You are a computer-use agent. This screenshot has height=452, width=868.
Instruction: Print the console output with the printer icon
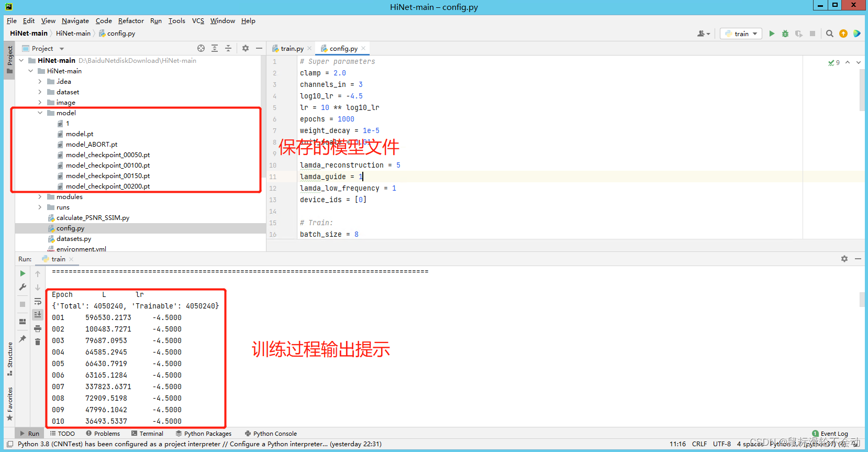point(38,328)
